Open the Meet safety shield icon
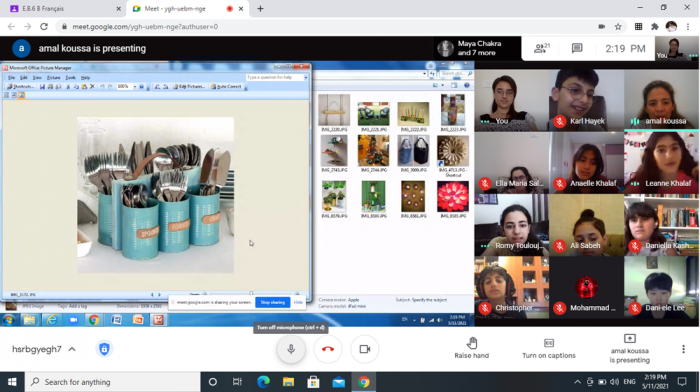700x392 pixels. [104, 349]
